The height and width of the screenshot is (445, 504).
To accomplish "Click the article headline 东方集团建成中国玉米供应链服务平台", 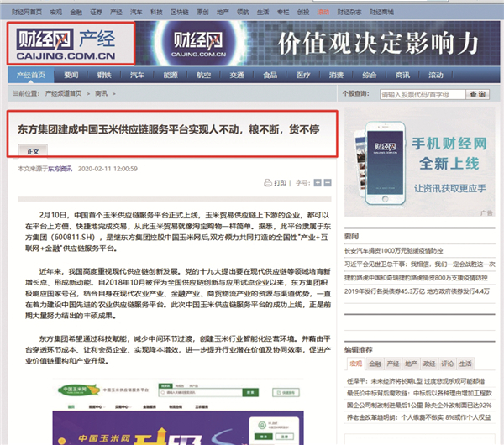I will click(169, 129).
